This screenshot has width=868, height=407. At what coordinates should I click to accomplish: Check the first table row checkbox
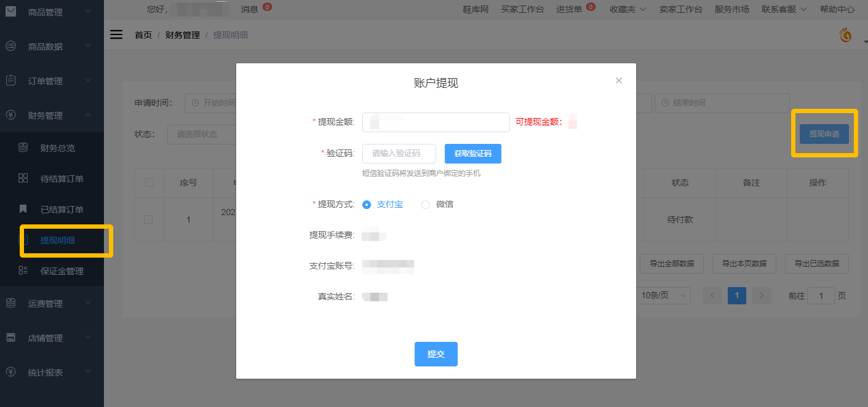[x=148, y=219]
